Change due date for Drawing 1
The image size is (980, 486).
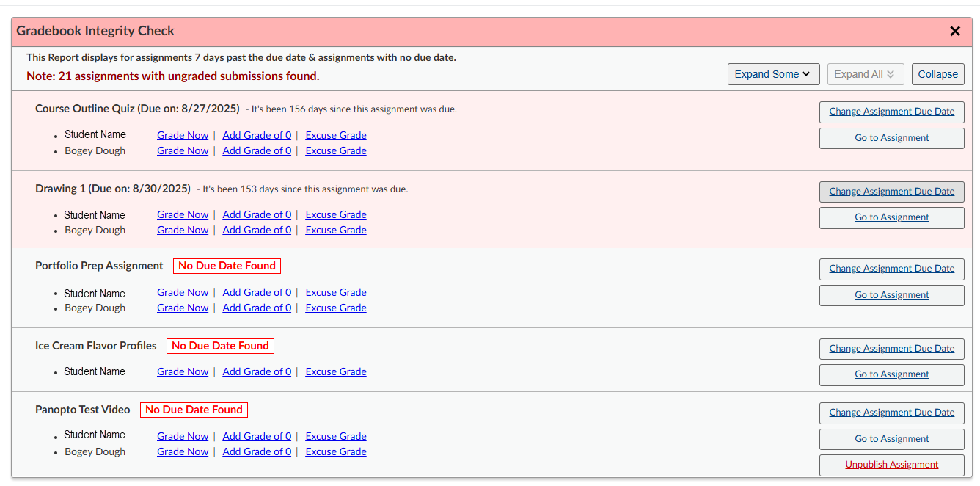coord(891,192)
